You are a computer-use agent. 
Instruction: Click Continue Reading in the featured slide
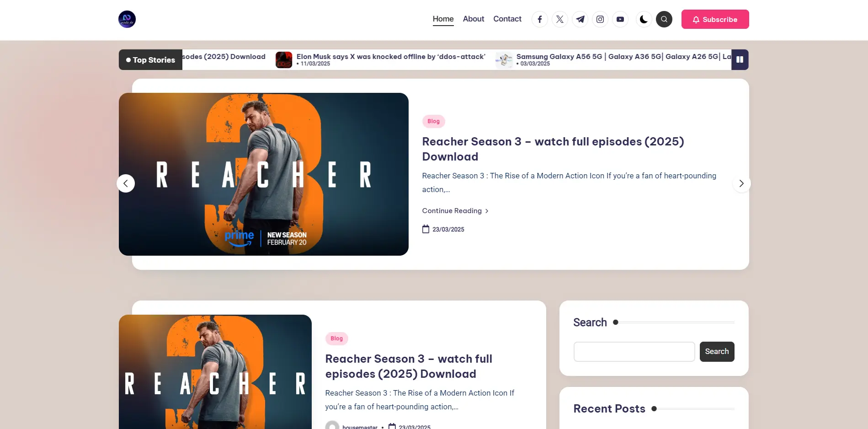click(x=455, y=211)
